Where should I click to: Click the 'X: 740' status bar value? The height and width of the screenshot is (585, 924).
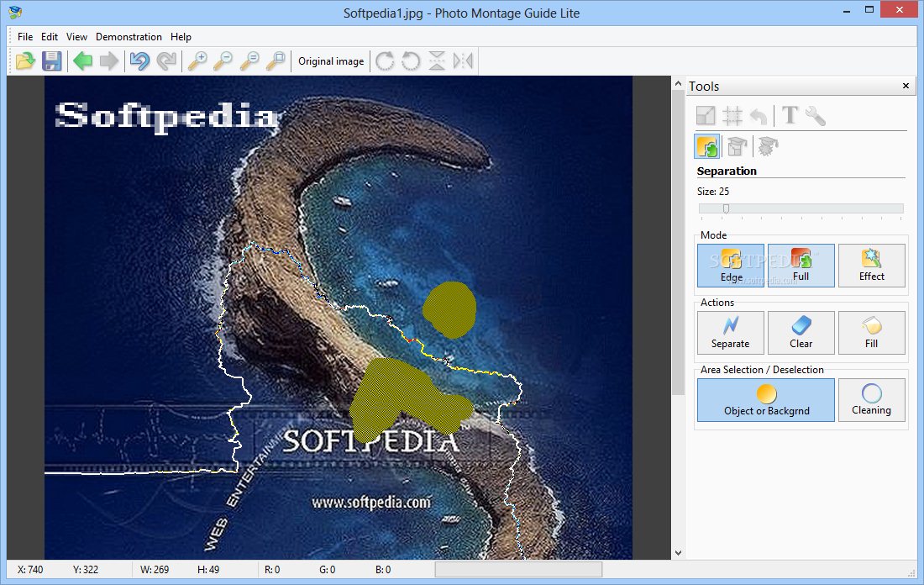coord(30,570)
